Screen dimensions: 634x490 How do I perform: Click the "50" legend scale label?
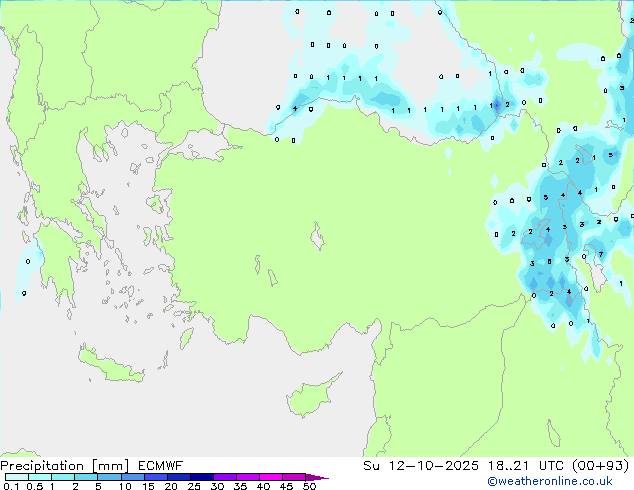(310, 486)
